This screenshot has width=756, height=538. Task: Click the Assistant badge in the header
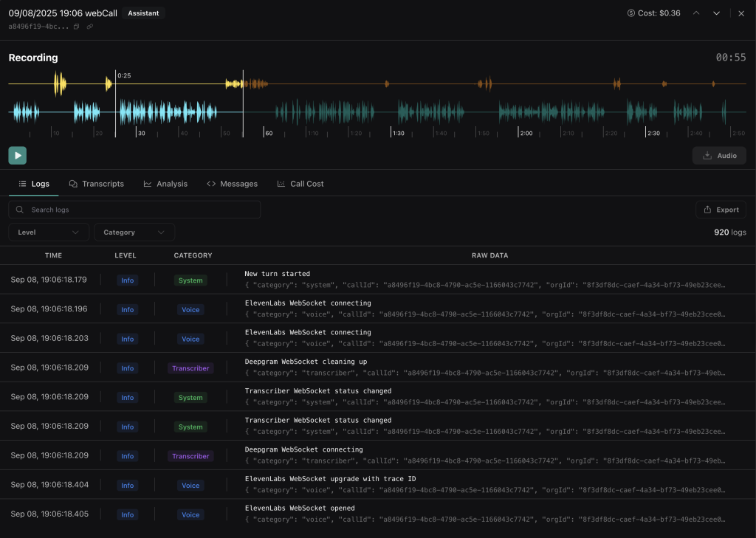pyautogui.click(x=143, y=13)
